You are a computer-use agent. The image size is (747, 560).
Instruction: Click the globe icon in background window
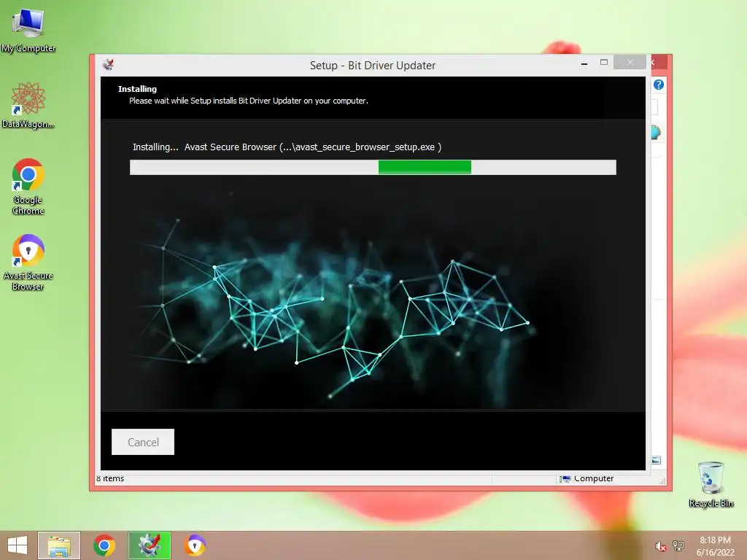(656, 132)
